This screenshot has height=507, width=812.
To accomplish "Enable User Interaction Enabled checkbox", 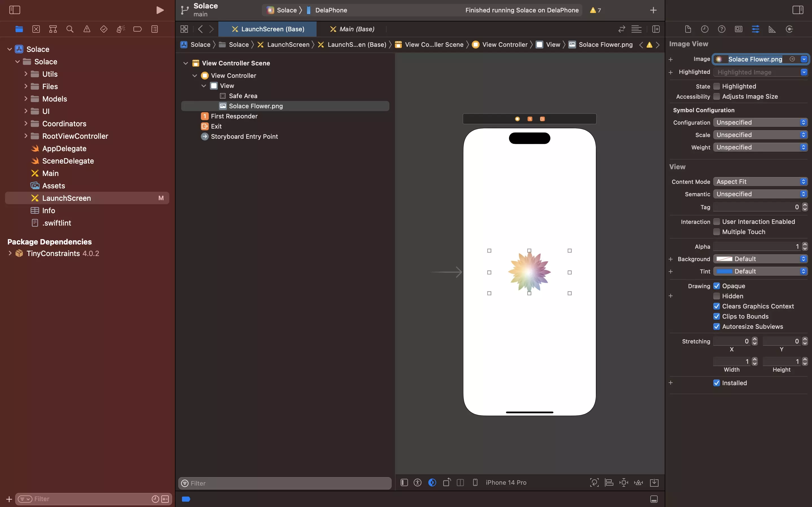I will point(716,222).
